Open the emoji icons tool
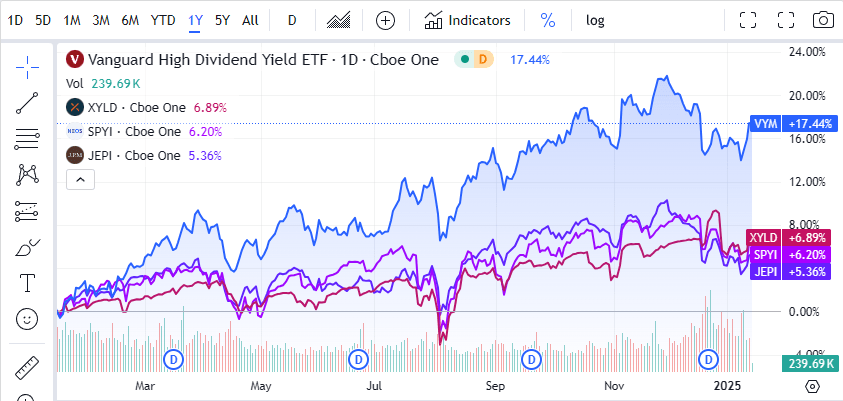 (27, 319)
